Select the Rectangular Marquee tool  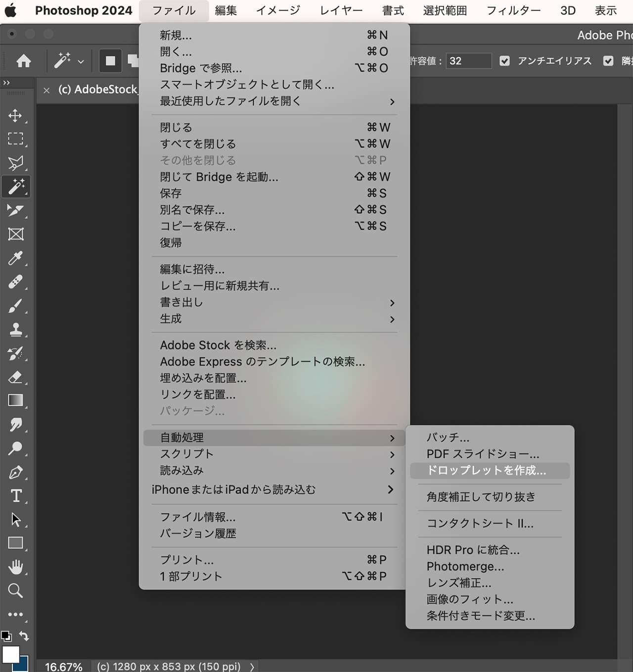click(x=15, y=139)
